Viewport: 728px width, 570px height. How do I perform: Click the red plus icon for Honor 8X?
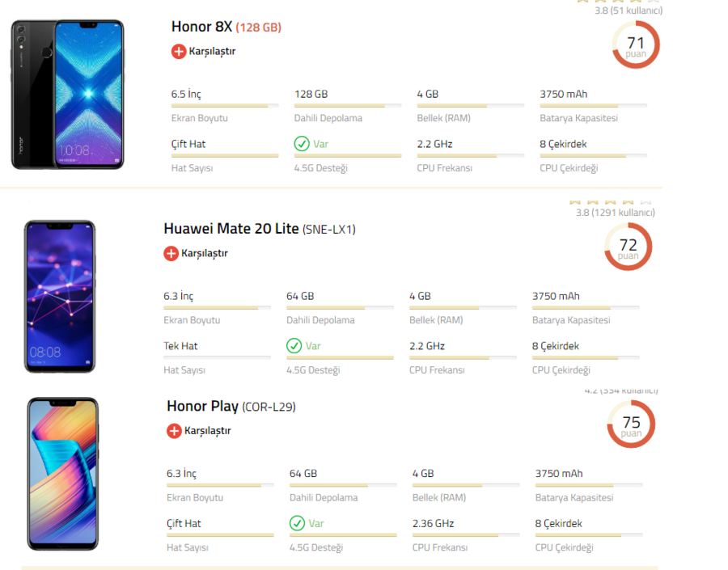click(x=179, y=51)
